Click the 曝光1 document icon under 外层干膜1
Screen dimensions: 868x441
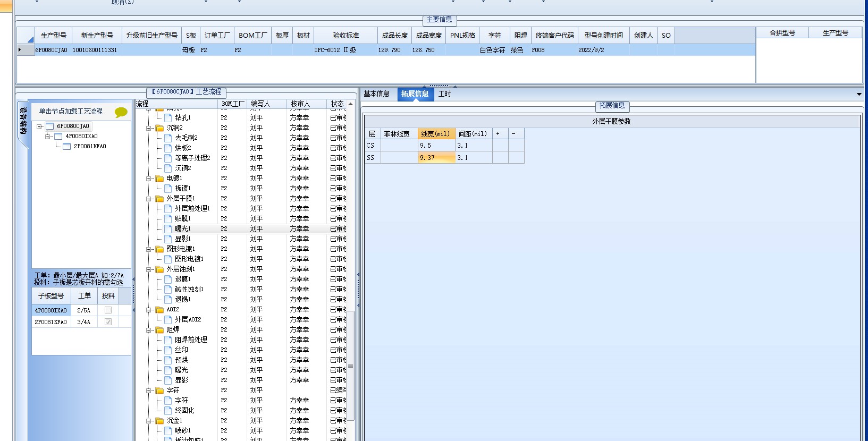click(x=168, y=229)
